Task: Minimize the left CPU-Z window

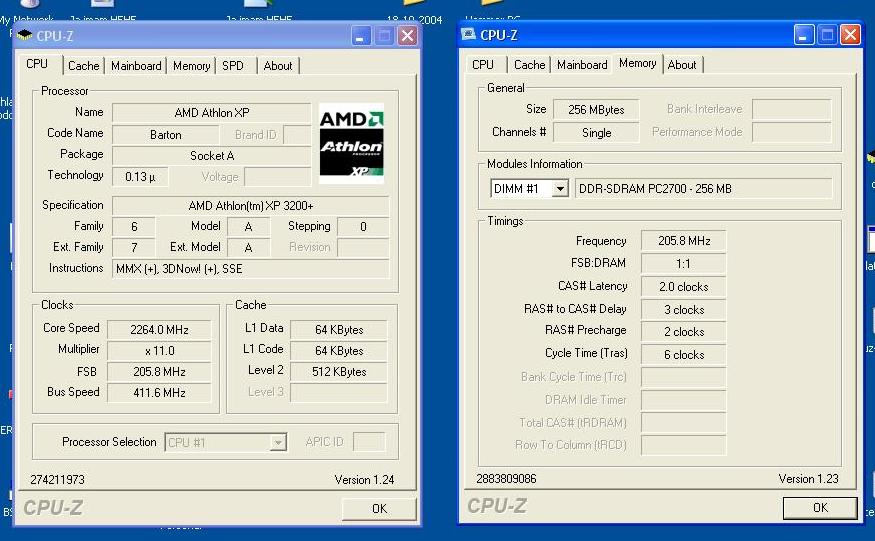Action: pos(361,36)
